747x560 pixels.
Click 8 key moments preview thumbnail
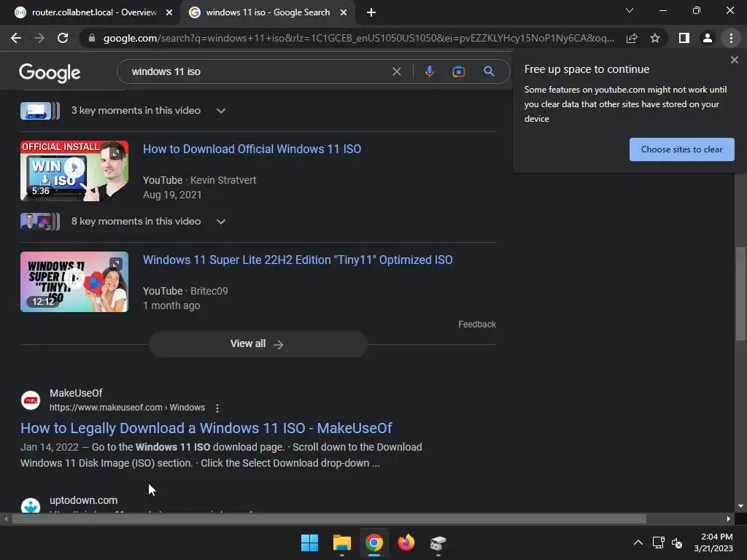40,222
